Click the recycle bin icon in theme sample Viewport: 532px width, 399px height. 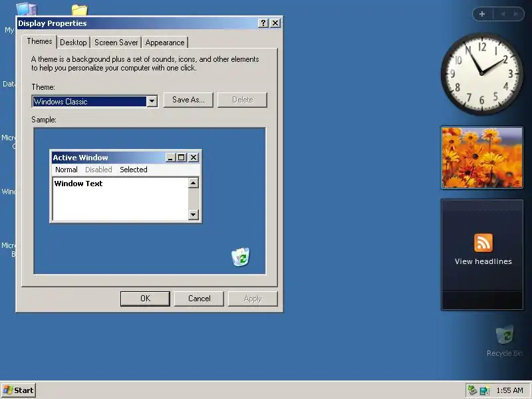241,257
